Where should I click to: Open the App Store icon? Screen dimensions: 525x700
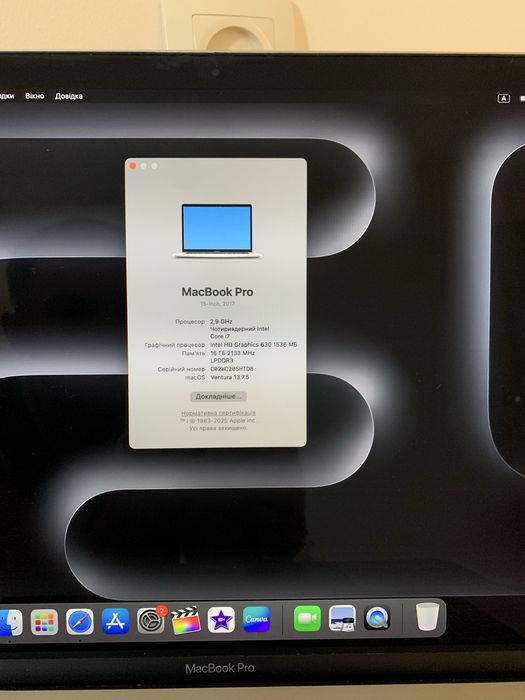(115, 621)
